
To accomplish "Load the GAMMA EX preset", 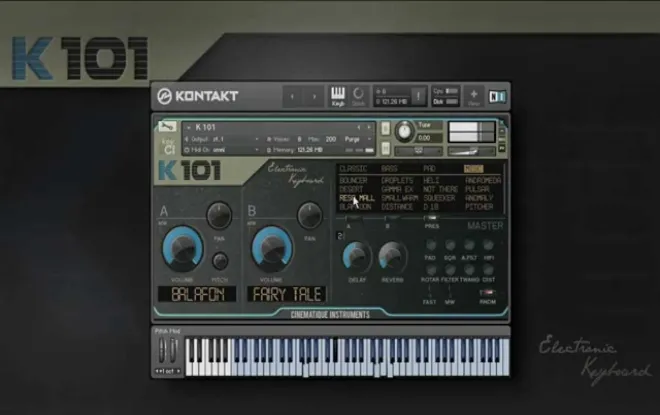I will (x=397, y=189).
